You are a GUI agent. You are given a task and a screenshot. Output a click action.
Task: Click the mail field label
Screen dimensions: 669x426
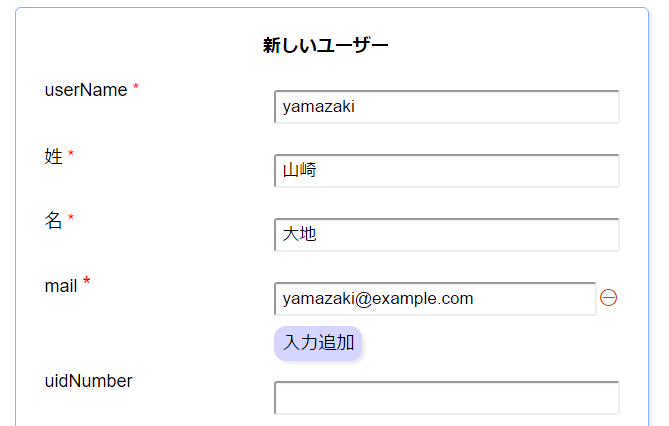61,286
